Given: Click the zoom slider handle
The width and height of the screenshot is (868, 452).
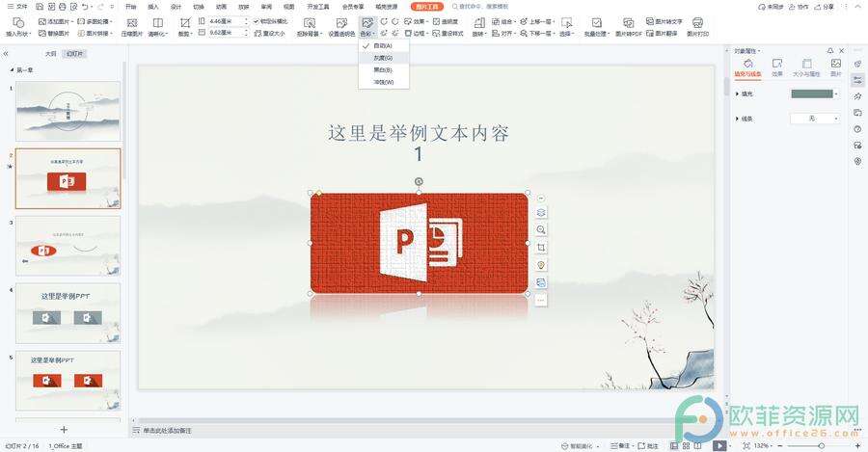Looking at the screenshot, I should pyautogui.click(x=822, y=445).
